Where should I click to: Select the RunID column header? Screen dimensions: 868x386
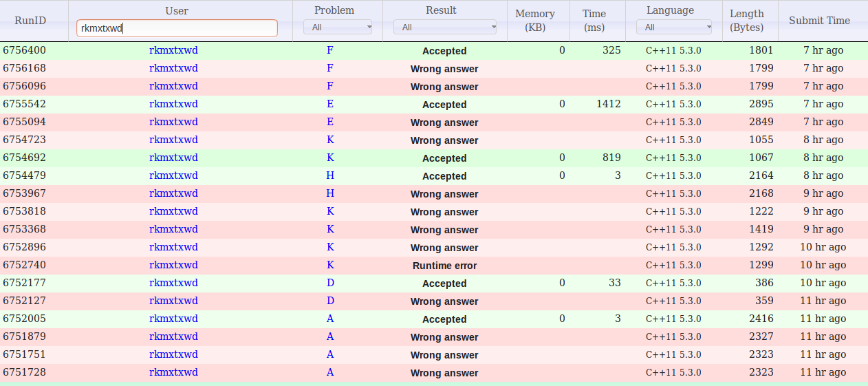point(30,21)
